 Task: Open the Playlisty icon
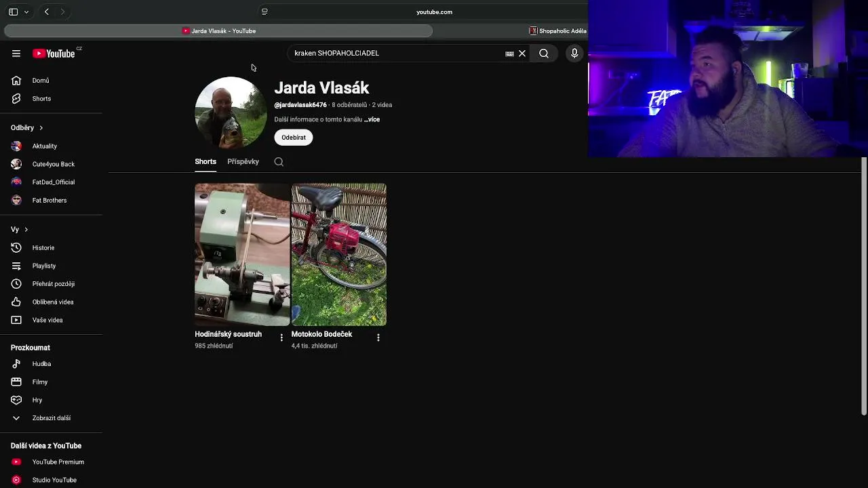(16, 266)
